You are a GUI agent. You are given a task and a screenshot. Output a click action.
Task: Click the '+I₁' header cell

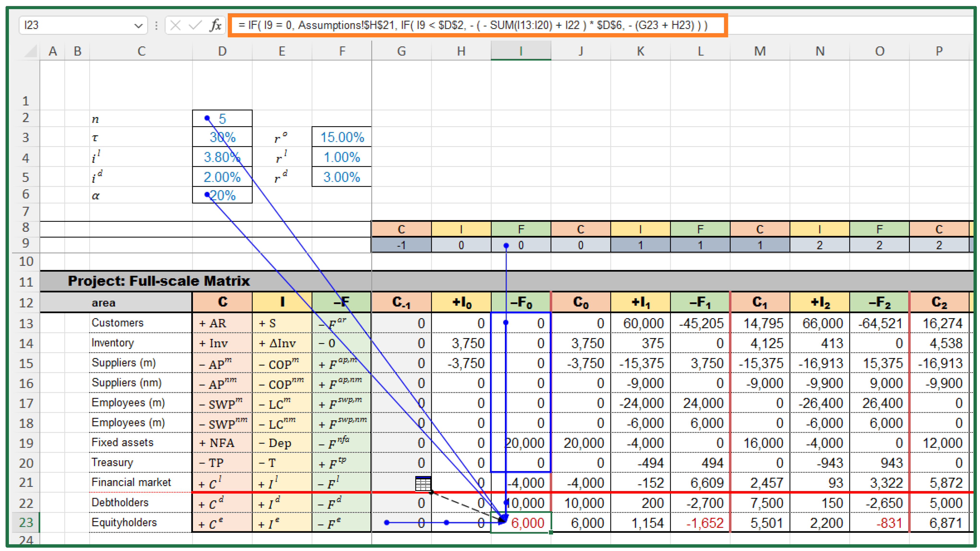[x=640, y=302]
